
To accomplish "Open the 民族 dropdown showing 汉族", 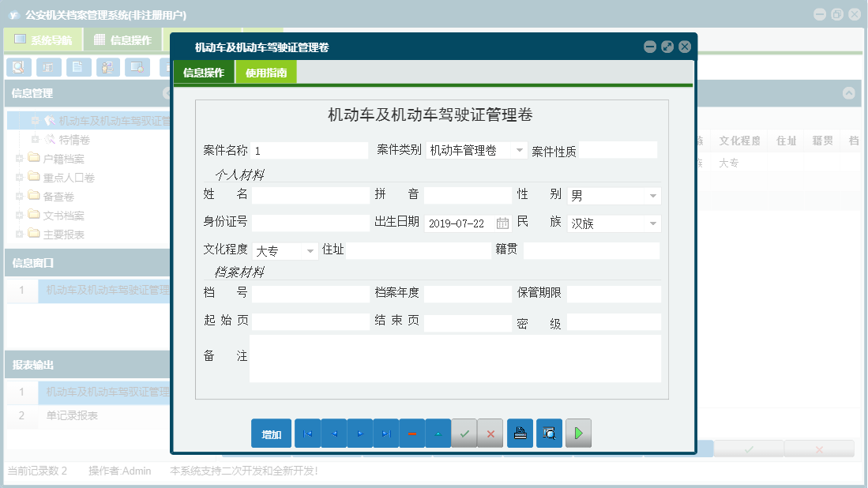I will tap(653, 223).
